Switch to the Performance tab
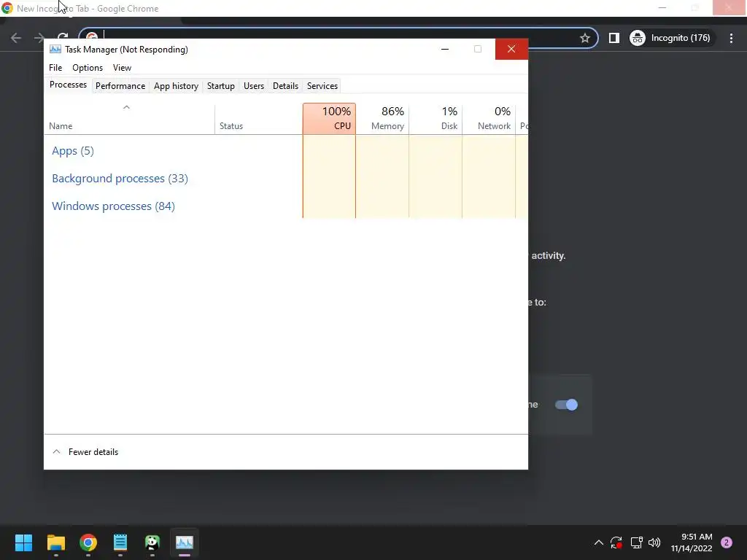This screenshot has width=747, height=560. [x=120, y=86]
